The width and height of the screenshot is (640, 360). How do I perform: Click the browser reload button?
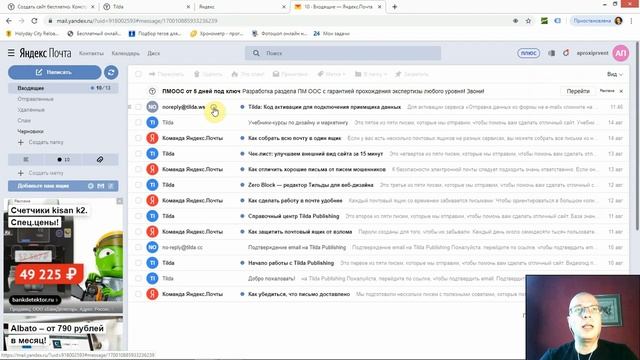(x=34, y=21)
